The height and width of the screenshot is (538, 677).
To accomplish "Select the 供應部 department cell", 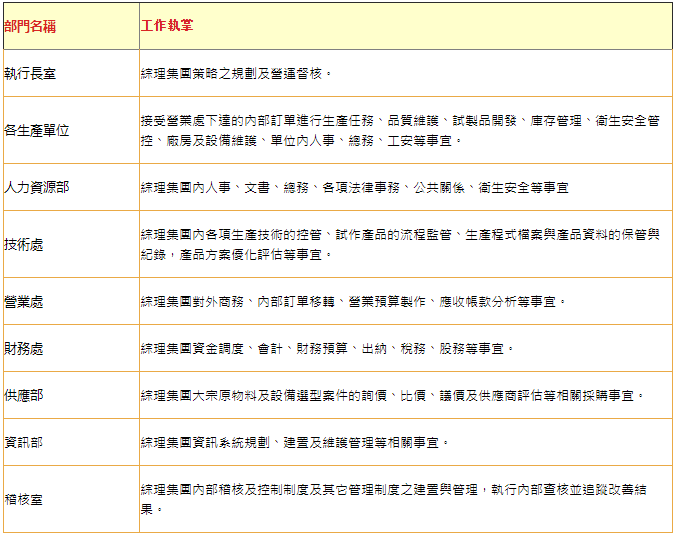I will [x=24, y=395].
